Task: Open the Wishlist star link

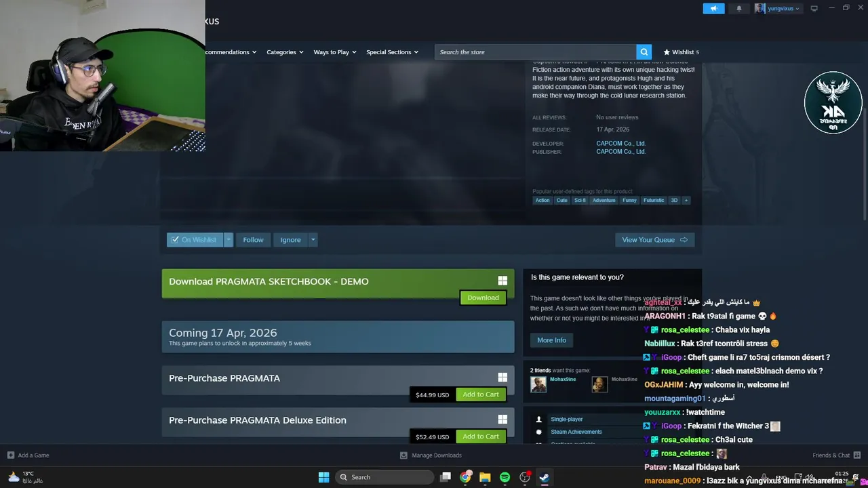Action: (681, 52)
